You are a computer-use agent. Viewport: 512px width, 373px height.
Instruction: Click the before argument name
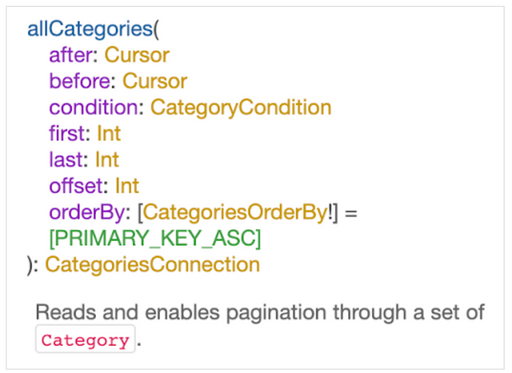80,81
